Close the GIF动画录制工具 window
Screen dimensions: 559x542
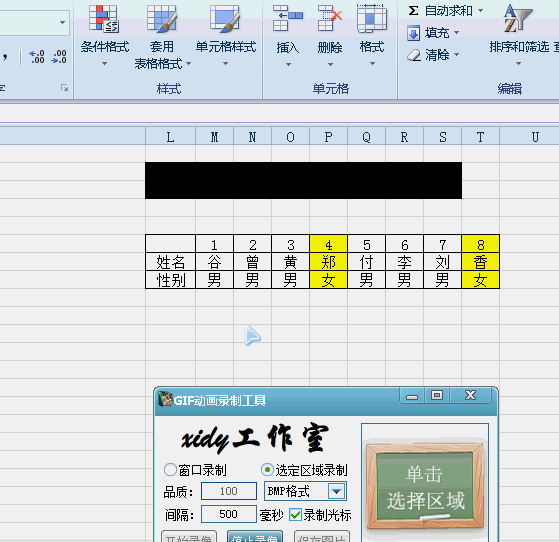pos(471,395)
